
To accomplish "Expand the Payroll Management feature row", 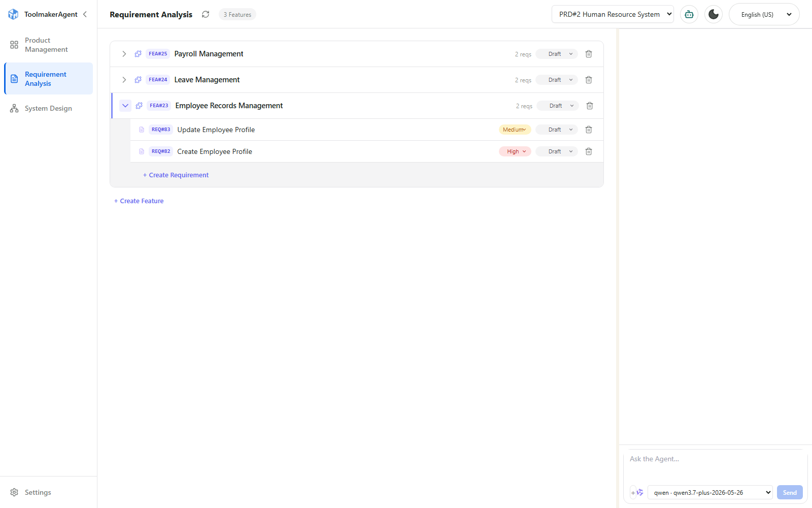I will coord(124,54).
